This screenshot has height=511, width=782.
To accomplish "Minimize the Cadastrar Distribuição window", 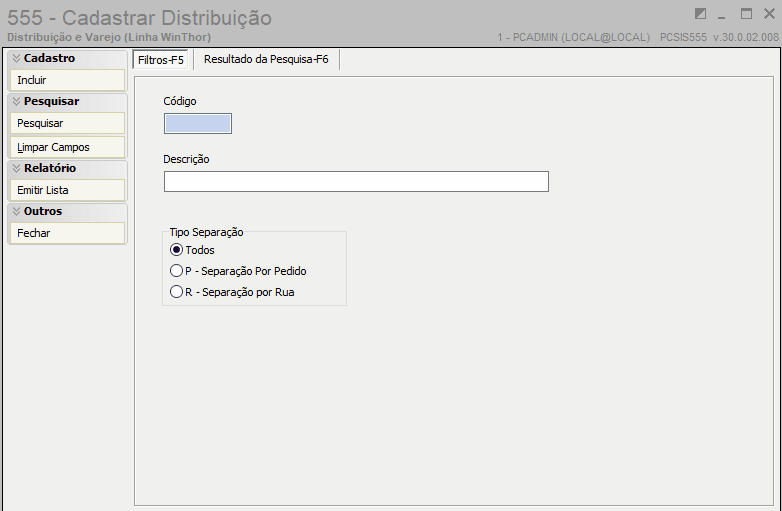I will (722, 15).
